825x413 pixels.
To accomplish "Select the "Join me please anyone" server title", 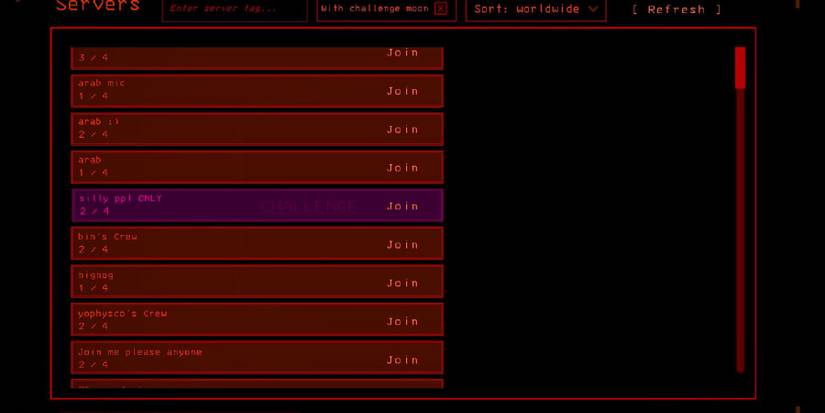I will tap(140, 352).
